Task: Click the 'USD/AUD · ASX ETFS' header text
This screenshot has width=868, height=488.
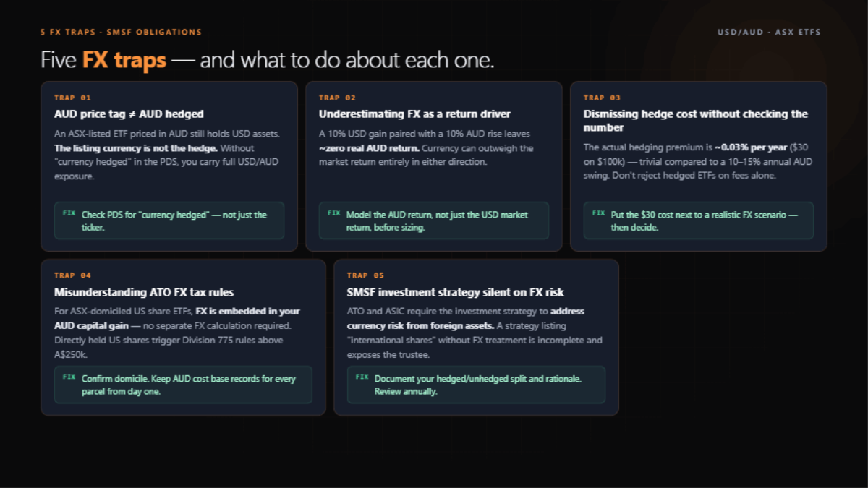Action: [769, 33]
